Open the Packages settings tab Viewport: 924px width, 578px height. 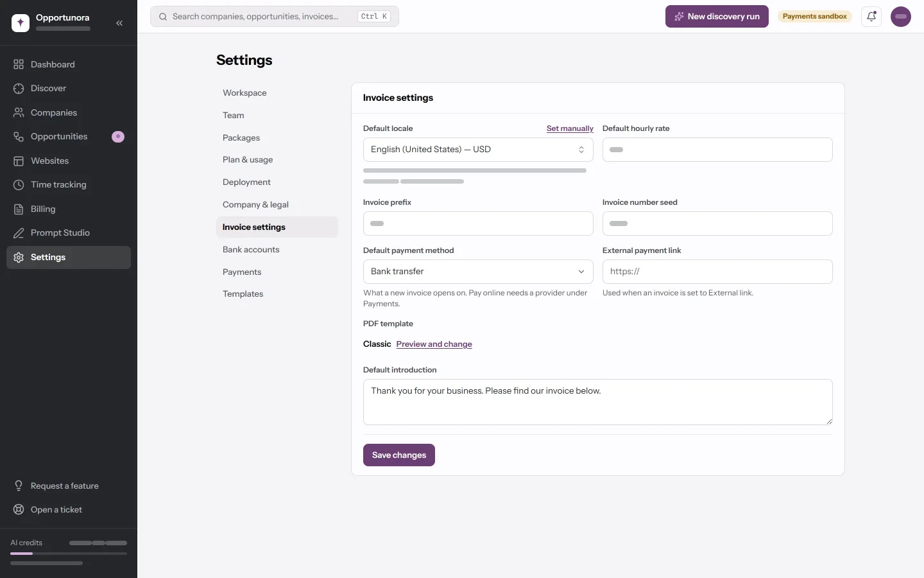pos(277,138)
